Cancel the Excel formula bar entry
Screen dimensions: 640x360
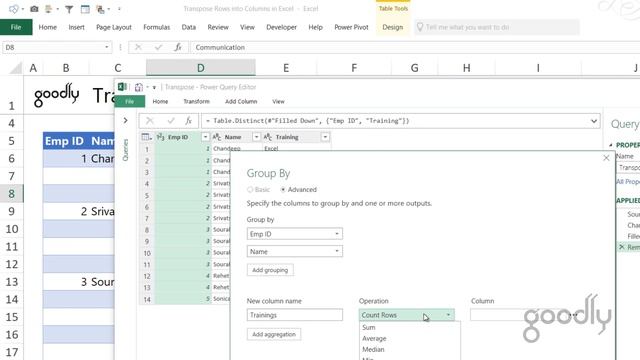[138, 47]
